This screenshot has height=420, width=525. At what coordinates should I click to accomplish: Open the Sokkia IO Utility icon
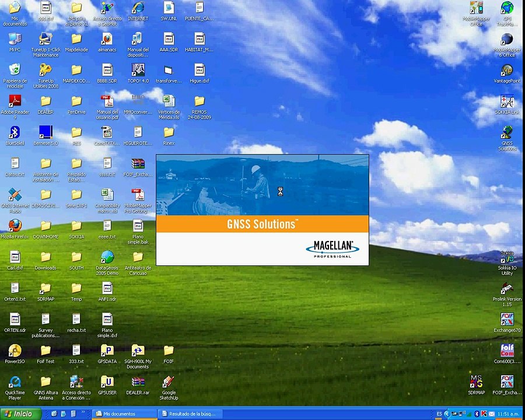click(x=507, y=258)
